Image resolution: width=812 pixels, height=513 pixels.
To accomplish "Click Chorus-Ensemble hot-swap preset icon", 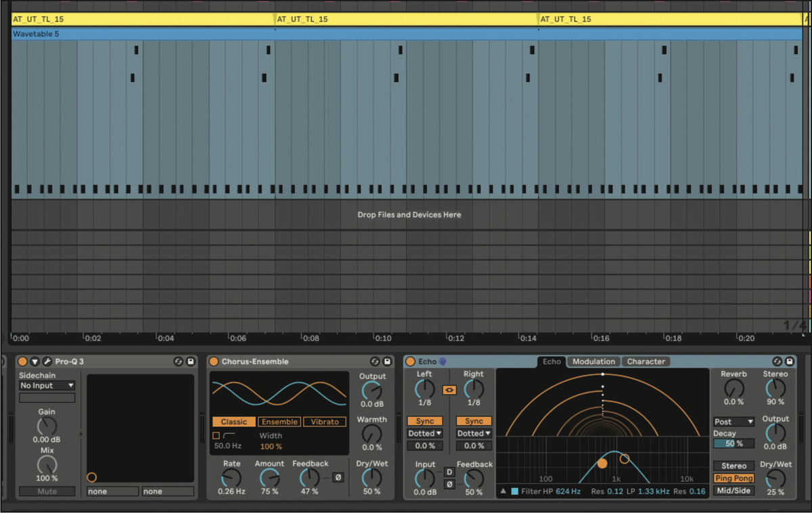I will [375, 361].
